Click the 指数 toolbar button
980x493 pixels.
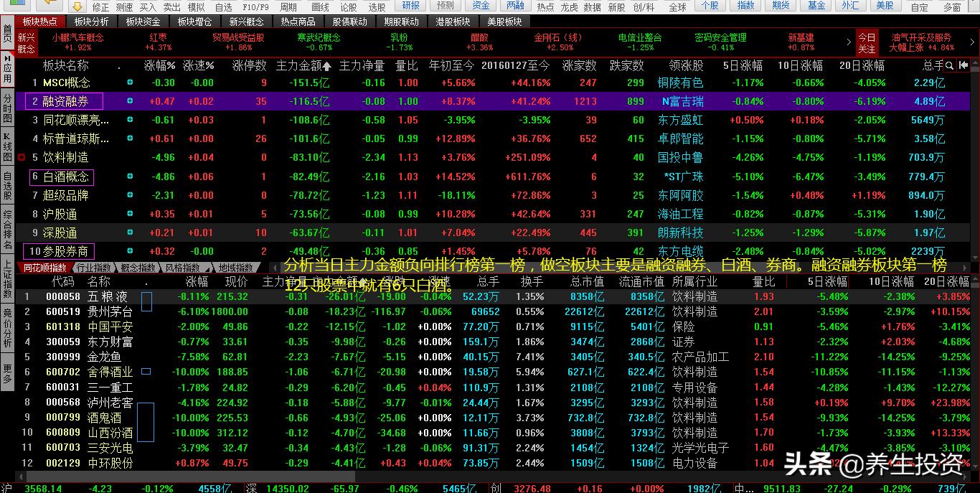coord(746,6)
